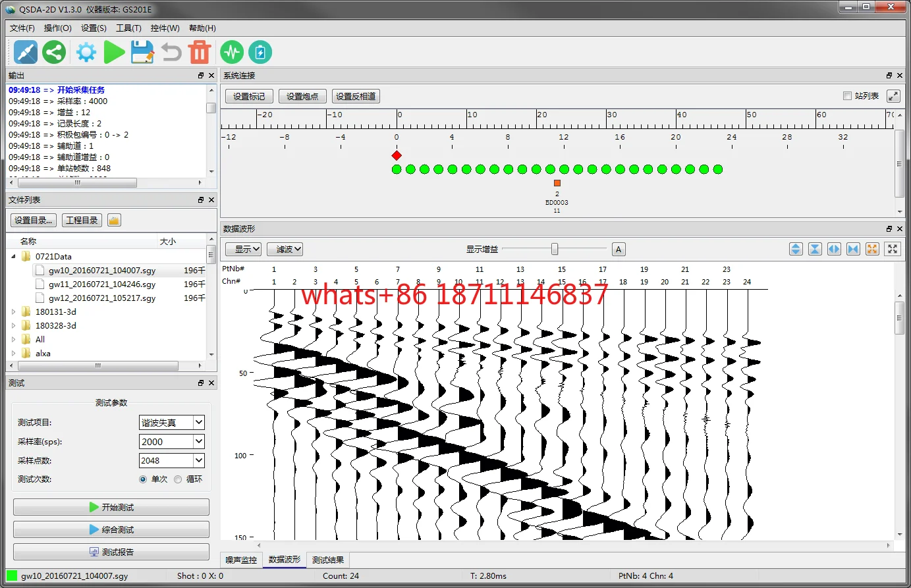Click the black fullscreen waveform icon
The width and height of the screenshot is (911, 588).
point(893,249)
